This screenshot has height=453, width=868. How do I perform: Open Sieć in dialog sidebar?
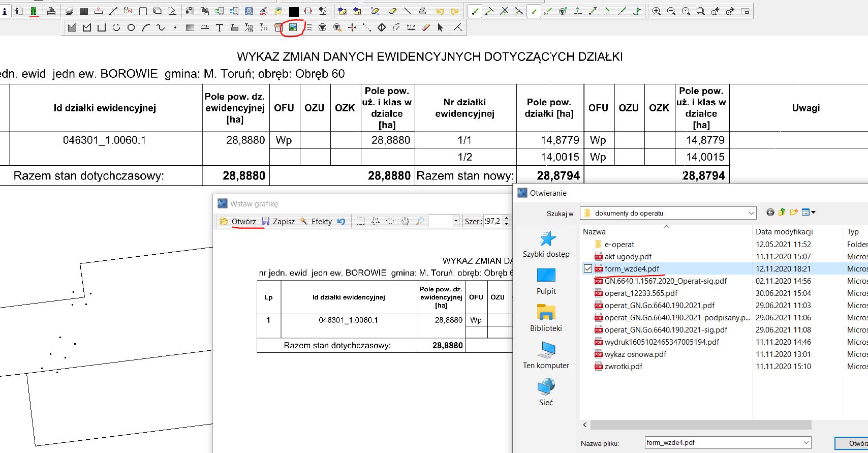pos(546,392)
